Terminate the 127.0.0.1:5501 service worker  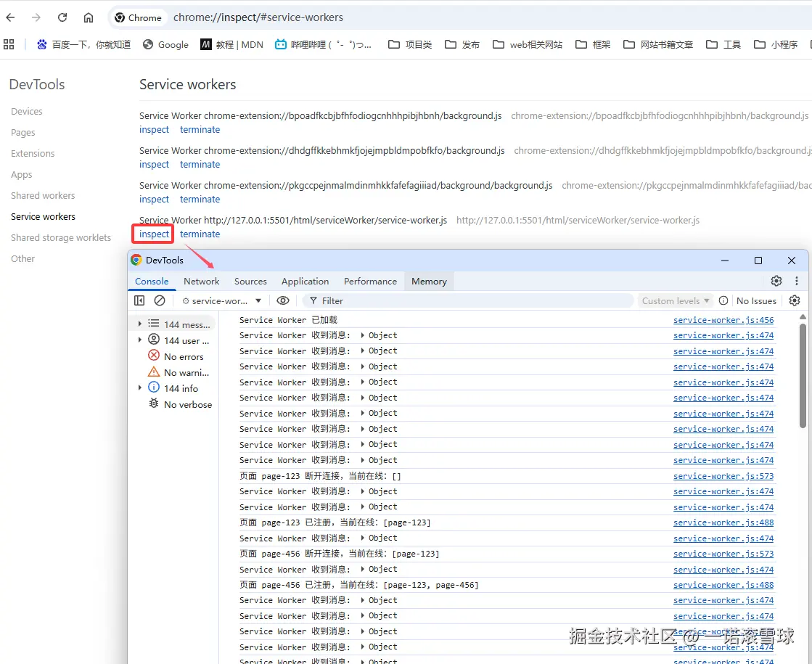200,234
